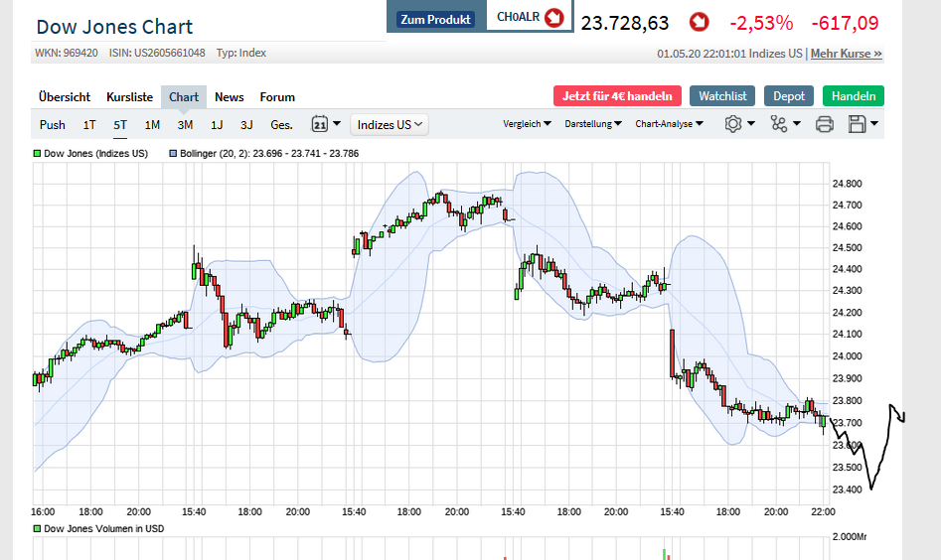Open the chart settings gear icon
This screenshot has width=941, height=560.
click(734, 124)
